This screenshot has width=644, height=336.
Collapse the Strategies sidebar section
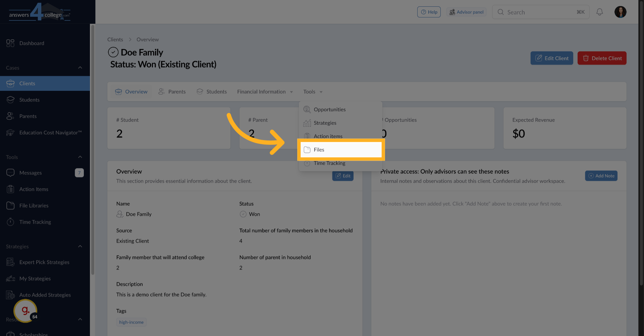(80, 247)
